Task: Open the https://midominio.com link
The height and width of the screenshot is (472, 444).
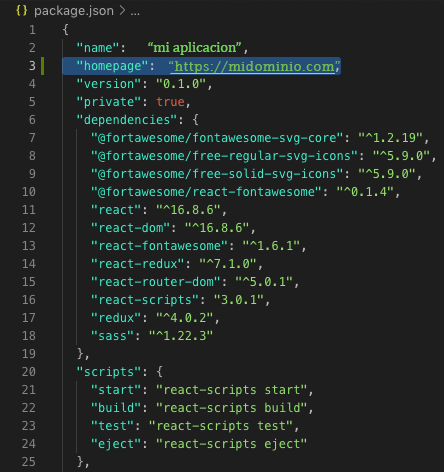Action: [255, 66]
